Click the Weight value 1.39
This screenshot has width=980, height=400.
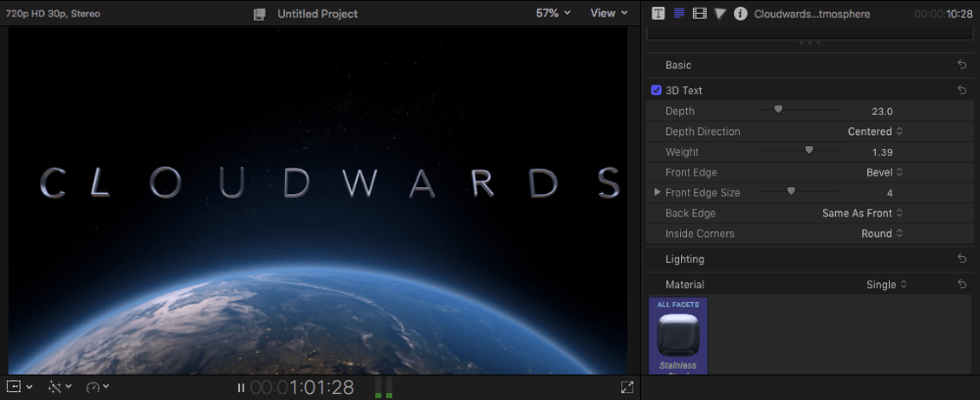(x=882, y=152)
